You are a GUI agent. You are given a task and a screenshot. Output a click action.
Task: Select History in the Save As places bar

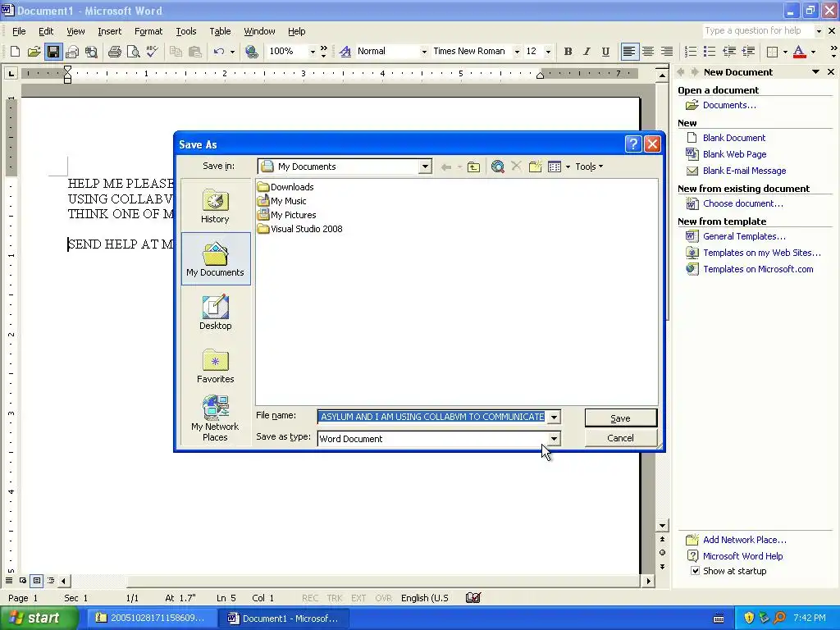coord(215,206)
